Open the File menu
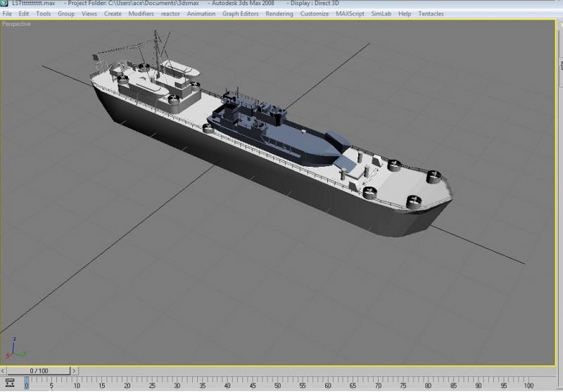Viewport: 563px width, 392px height. [x=7, y=13]
